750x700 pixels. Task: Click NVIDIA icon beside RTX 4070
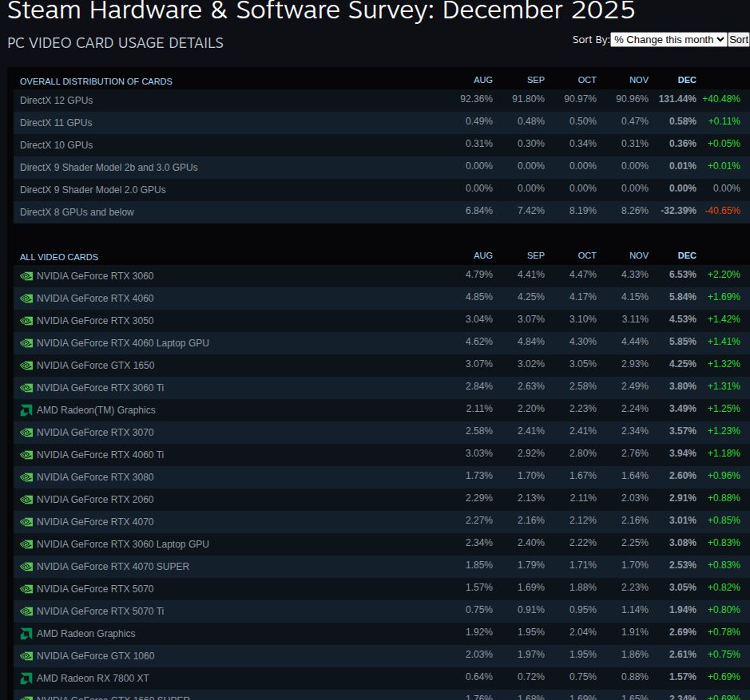(26, 522)
